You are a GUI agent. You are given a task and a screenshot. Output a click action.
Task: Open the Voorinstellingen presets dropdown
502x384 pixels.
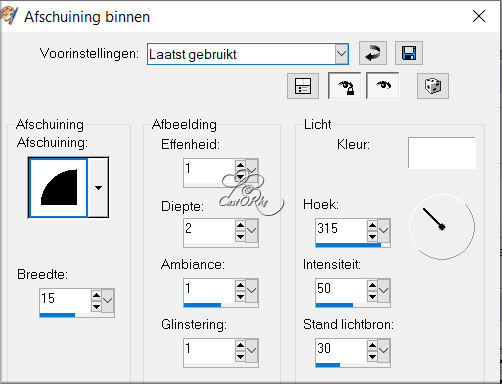pyautogui.click(x=342, y=54)
